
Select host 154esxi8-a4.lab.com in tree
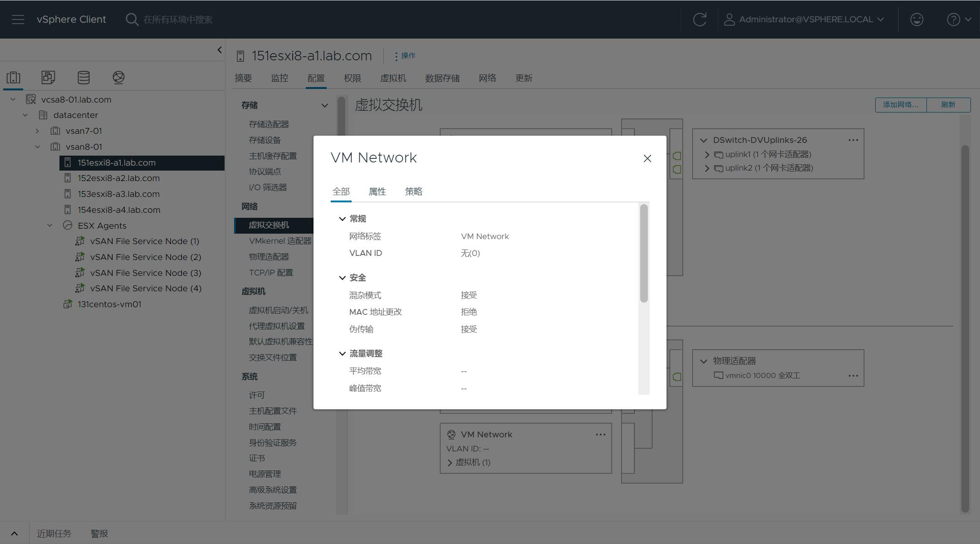tap(119, 210)
